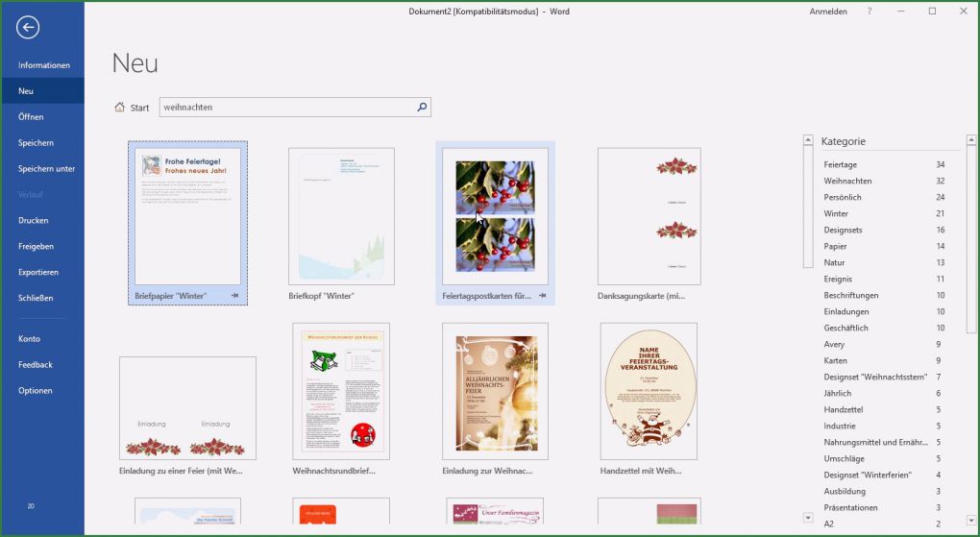This screenshot has height=537, width=980.
Task: Pin the Briefpapier "Winter" template
Action: pos(235,296)
